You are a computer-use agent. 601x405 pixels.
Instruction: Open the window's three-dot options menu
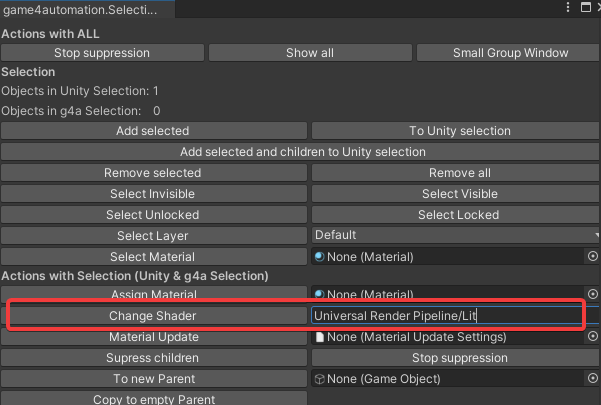click(567, 8)
